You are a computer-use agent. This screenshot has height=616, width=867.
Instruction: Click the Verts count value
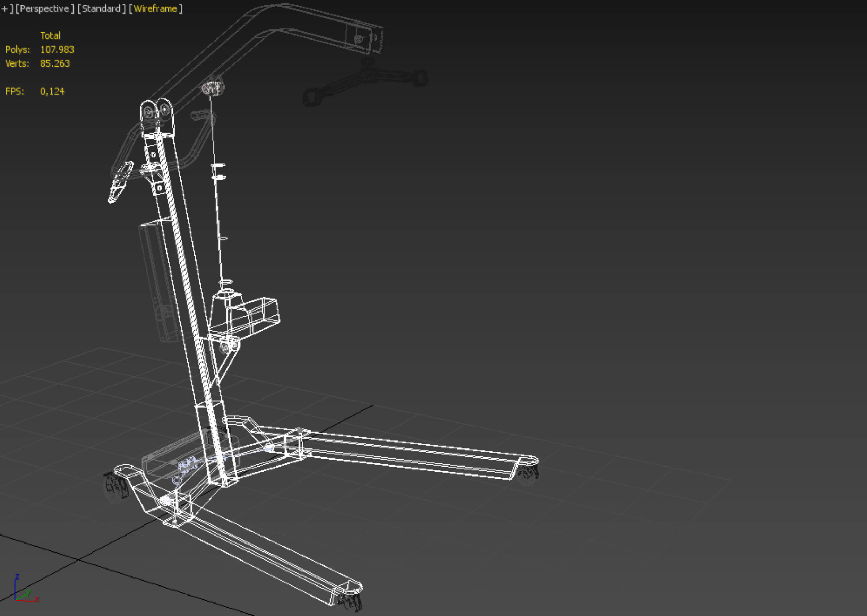coord(54,63)
